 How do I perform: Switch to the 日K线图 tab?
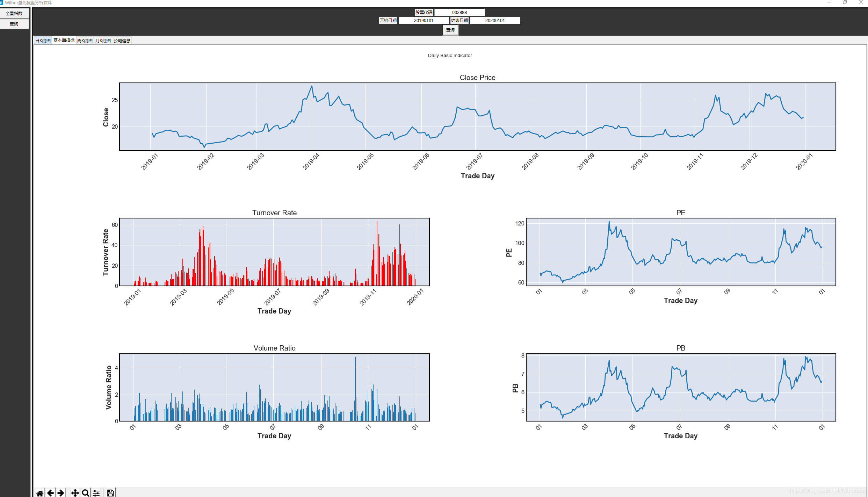[43, 41]
